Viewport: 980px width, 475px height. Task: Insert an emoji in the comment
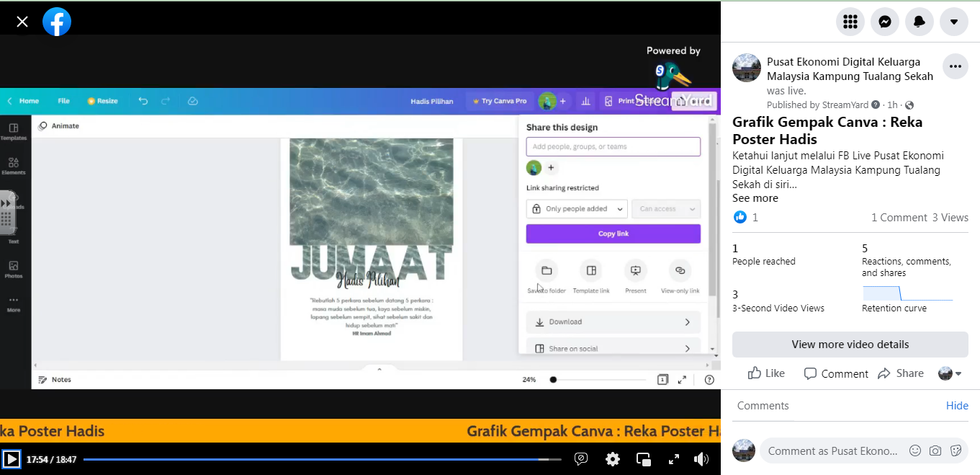(x=915, y=450)
